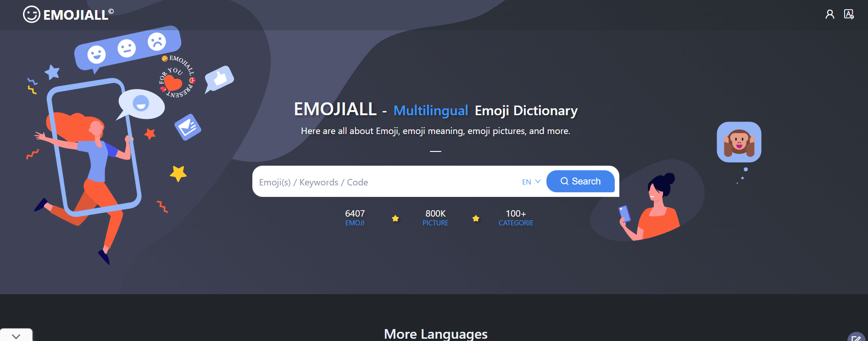Open the language translate icon
This screenshot has width=868, height=341.
pyautogui.click(x=849, y=14)
